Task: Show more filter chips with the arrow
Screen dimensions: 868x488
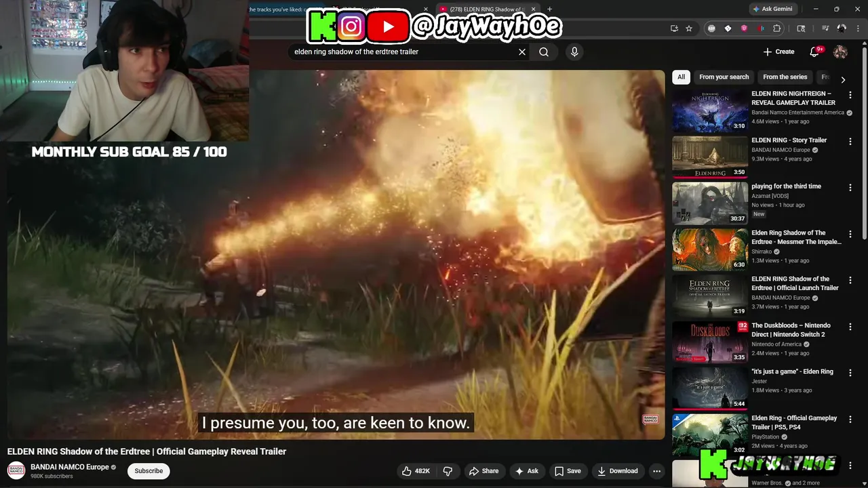Action: (843, 79)
